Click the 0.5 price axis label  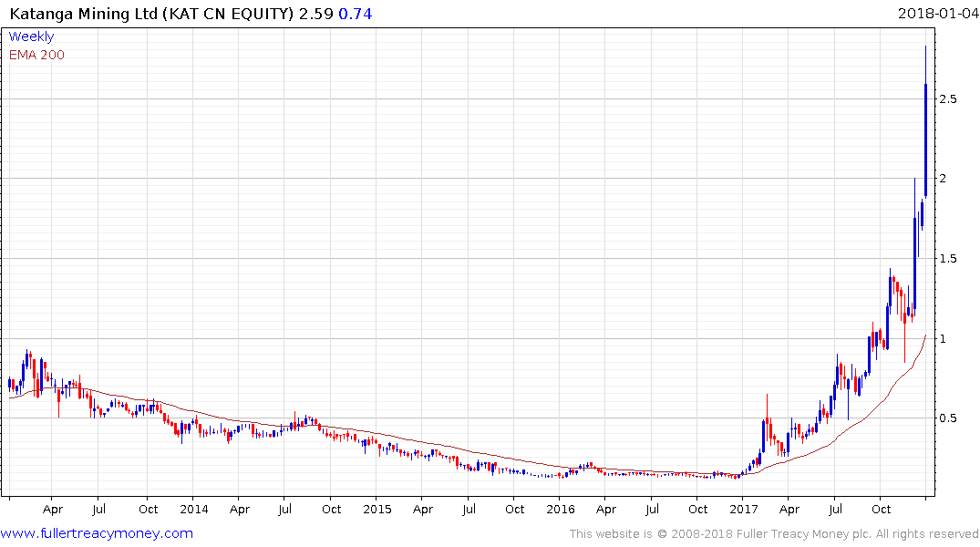pyautogui.click(x=947, y=418)
